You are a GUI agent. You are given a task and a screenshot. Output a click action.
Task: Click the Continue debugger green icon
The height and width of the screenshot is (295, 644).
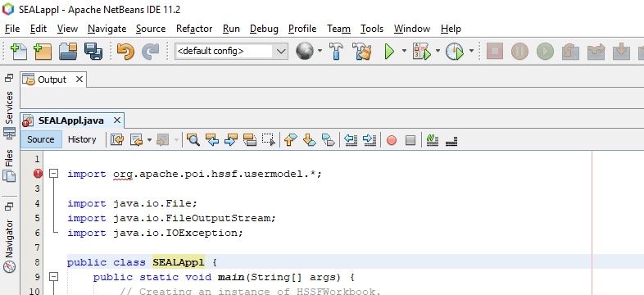tap(545, 52)
